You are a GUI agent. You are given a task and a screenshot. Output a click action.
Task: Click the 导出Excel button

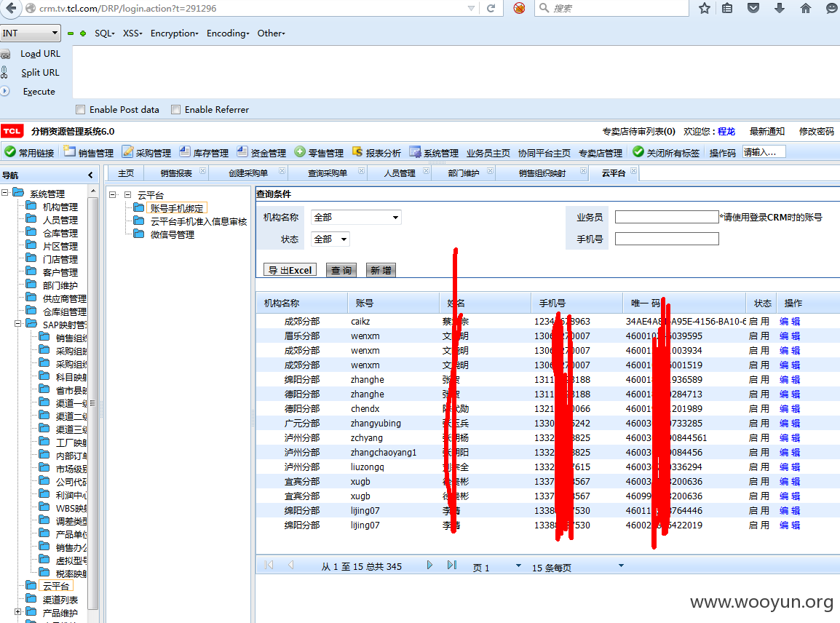pyautogui.click(x=290, y=270)
